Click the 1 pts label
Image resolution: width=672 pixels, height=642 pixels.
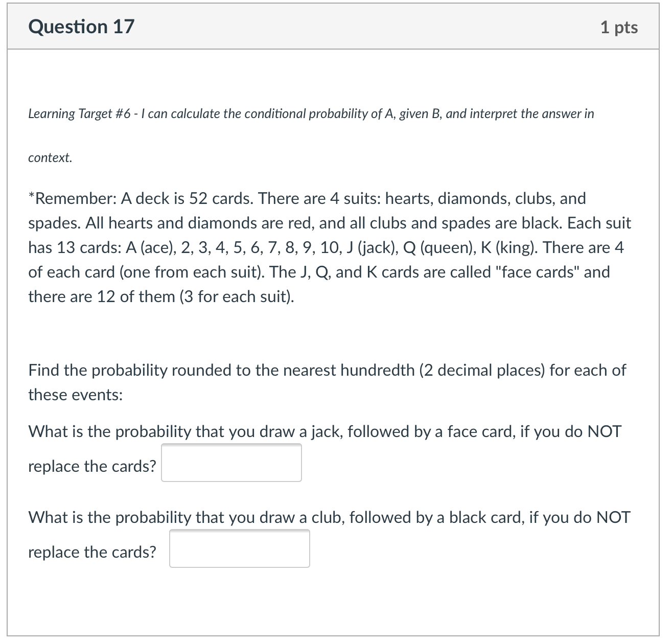(x=618, y=28)
